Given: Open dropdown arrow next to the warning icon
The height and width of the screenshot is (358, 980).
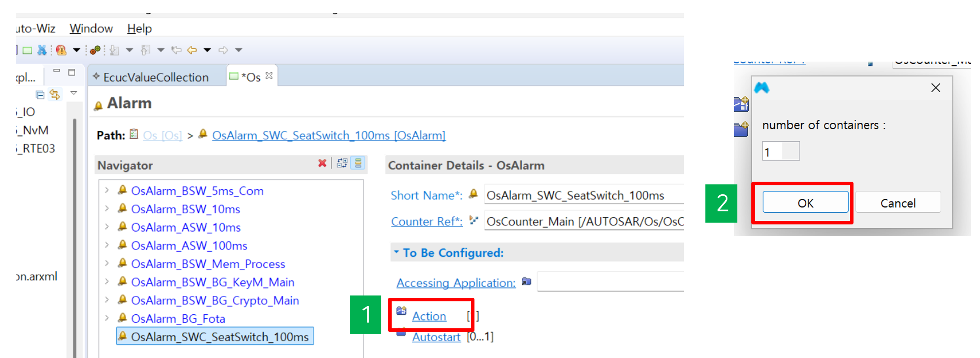Looking at the screenshot, I should click(77, 50).
